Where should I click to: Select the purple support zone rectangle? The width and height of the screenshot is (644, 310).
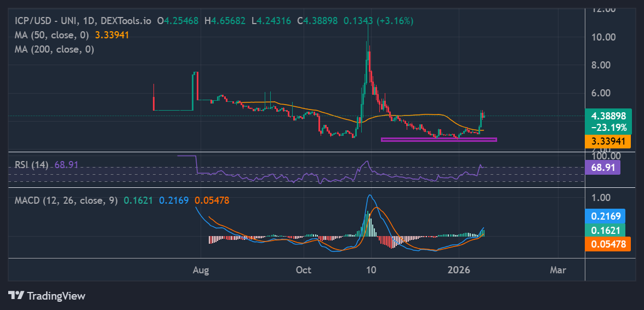point(438,140)
